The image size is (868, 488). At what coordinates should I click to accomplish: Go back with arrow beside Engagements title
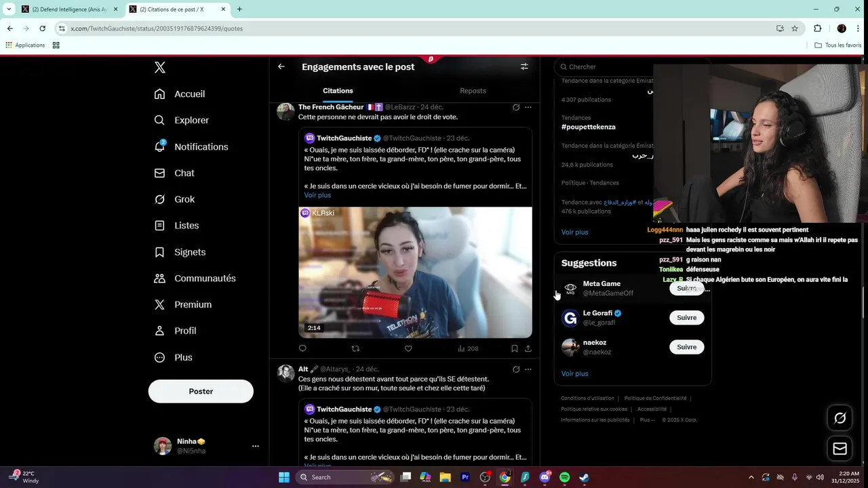[x=281, y=66]
